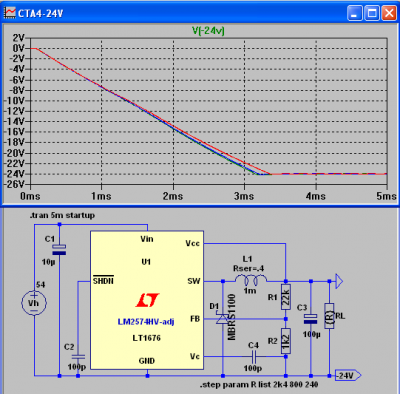Click the 3ms time axis label
400x394 pixels.
244,196
